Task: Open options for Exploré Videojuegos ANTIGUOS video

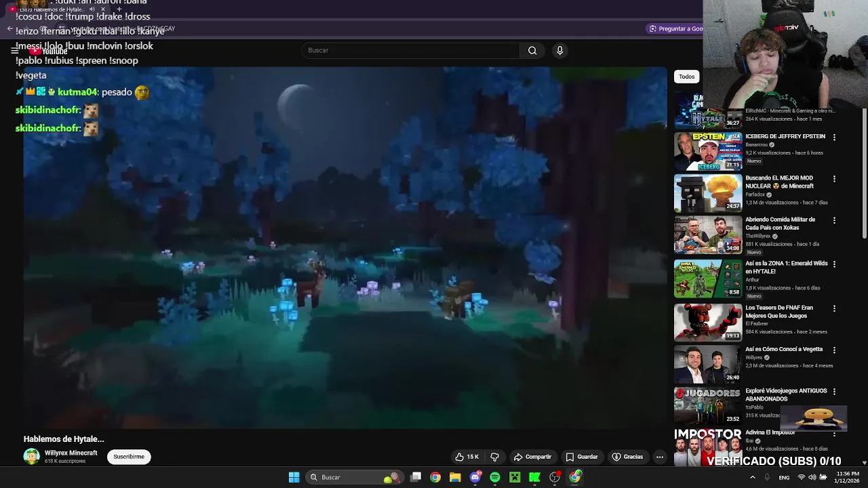Action: 834,392
